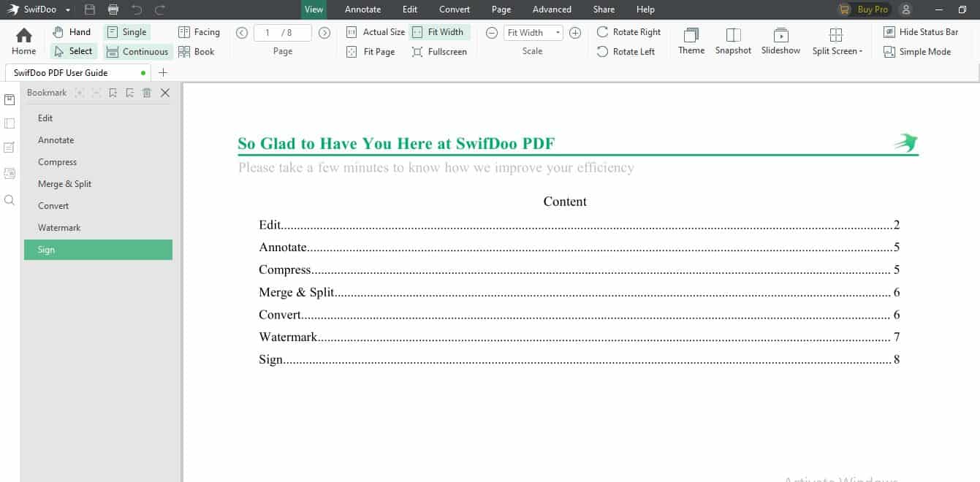Select the SwifDoo PDF User Guide tab

coord(77,72)
